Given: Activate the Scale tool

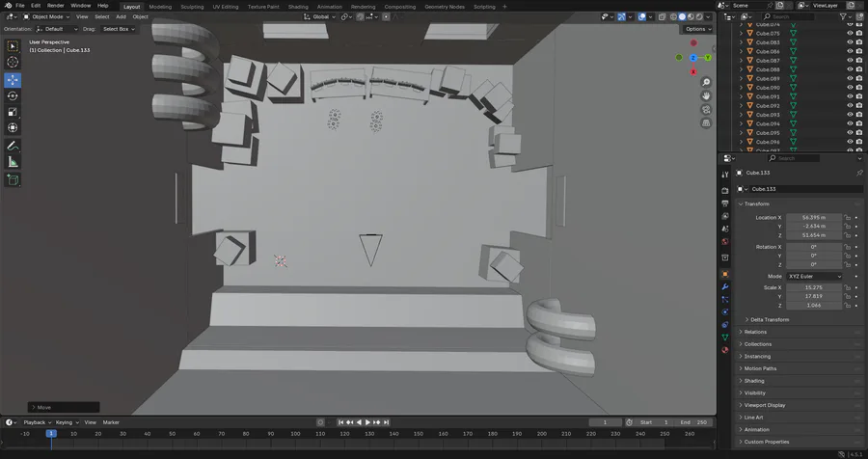Looking at the screenshot, I should [x=13, y=112].
